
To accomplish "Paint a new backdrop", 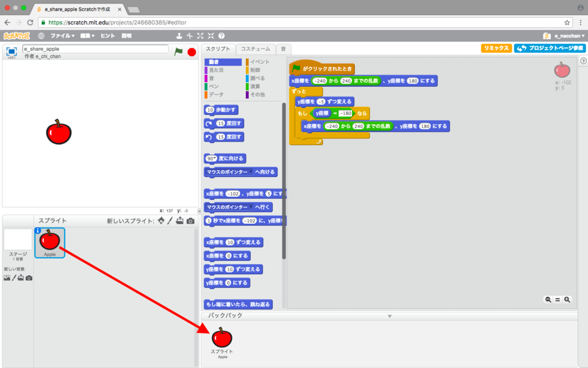I will pyautogui.click(x=14, y=278).
